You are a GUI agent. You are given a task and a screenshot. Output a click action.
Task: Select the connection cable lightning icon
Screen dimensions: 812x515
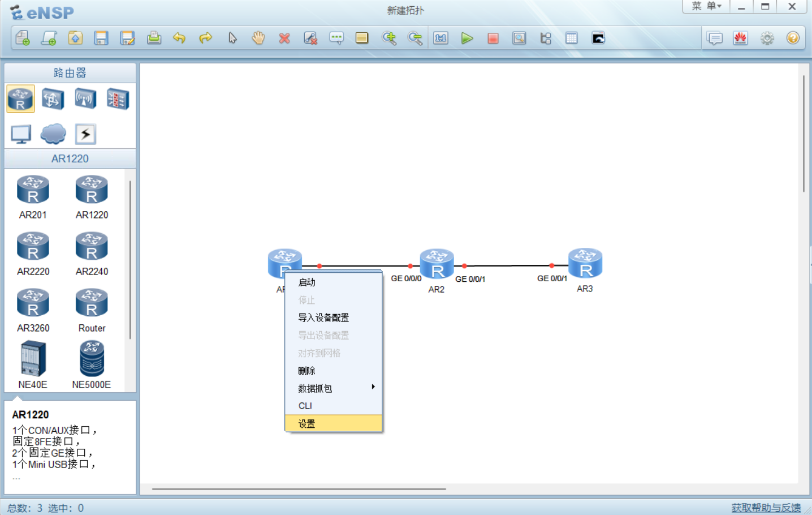coord(85,134)
